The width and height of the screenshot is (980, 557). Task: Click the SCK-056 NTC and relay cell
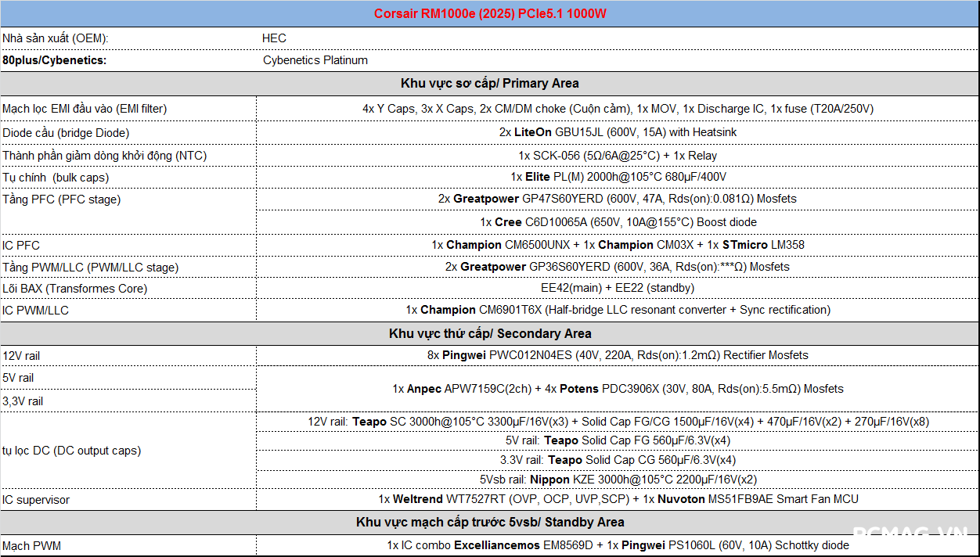coord(618,156)
